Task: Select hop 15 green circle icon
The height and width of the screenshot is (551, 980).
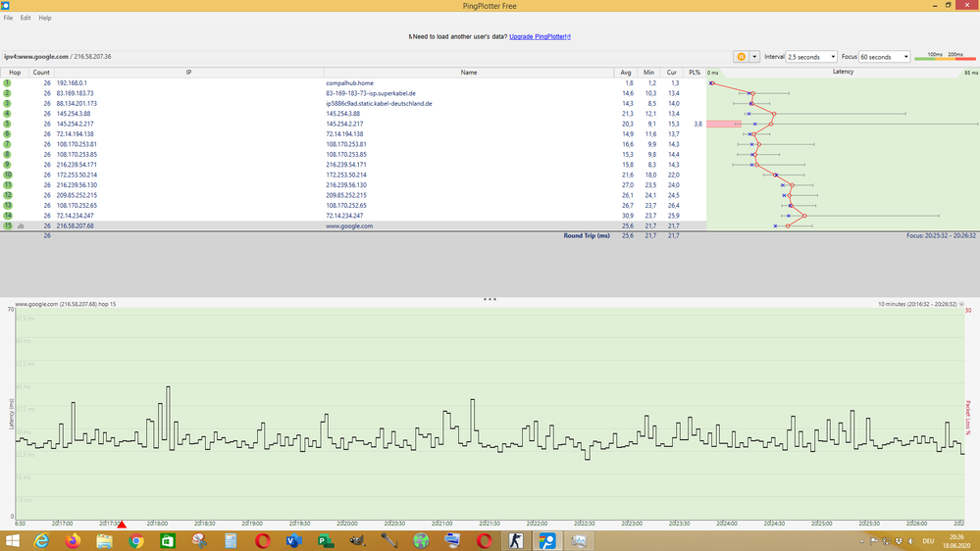Action: (x=8, y=225)
